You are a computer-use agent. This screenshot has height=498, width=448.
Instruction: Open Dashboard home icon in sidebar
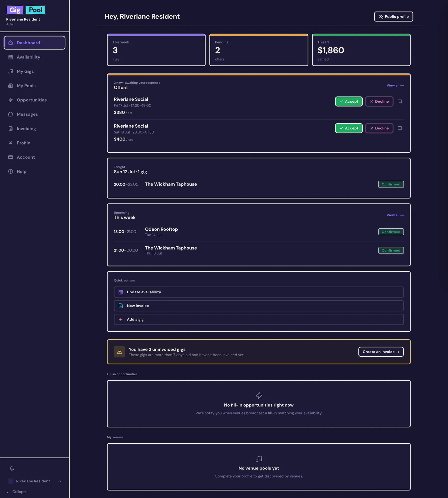[11, 43]
